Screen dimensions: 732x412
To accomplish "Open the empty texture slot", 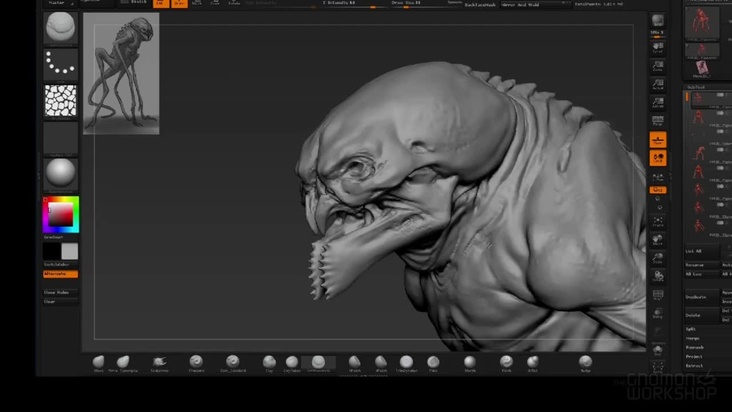I will click(60, 139).
